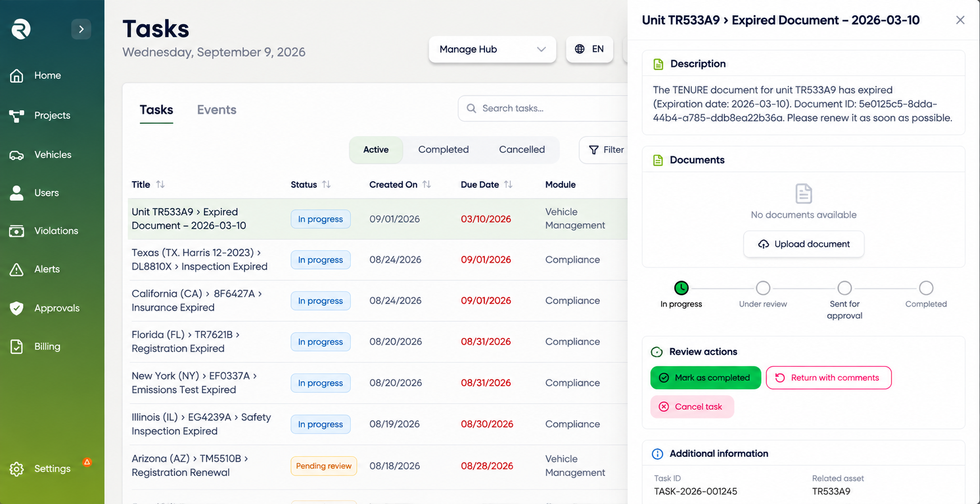Image resolution: width=980 pixels, height=504 pixels.
Task: Sort by Created On column arrows
Action: coord(427,184)
